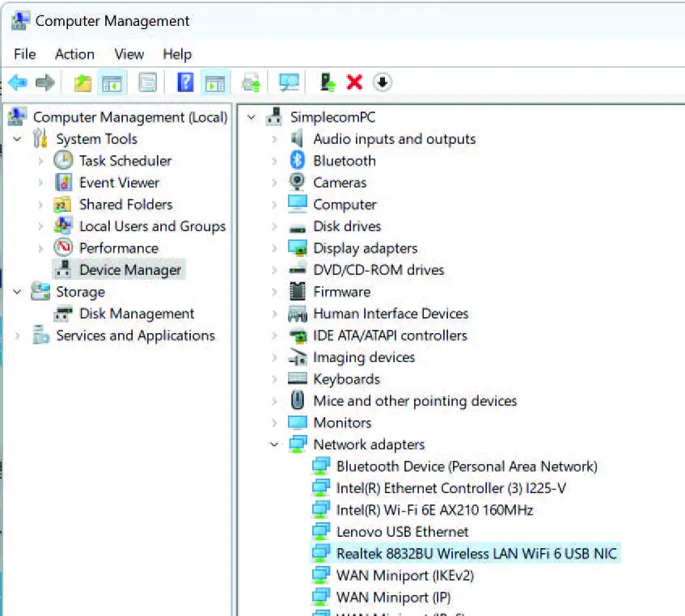Click the green-arrow update driver icon
The image size is (685, 616).
point(328,82)
